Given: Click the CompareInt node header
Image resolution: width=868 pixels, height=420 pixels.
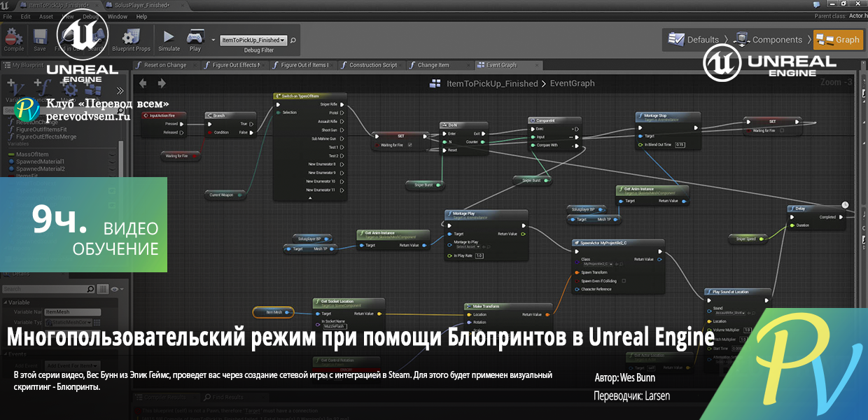Looking at the screenshot, I should click(x=554, y=120).
